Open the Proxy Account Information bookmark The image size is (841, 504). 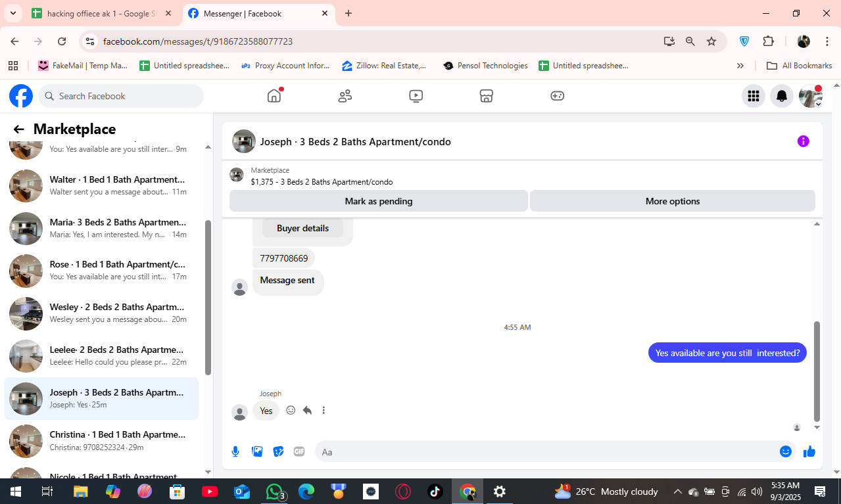tap(286, 66)
